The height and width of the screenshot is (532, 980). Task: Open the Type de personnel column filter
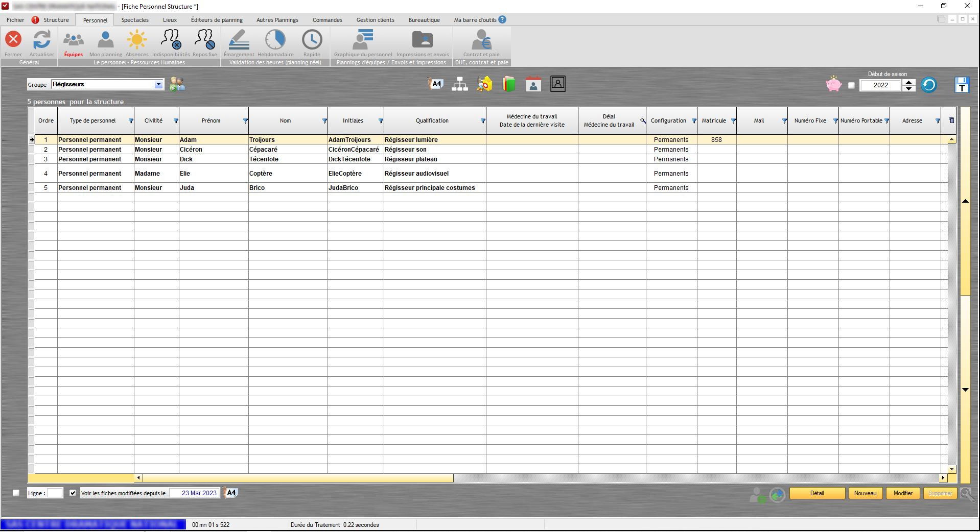[131, 121]
